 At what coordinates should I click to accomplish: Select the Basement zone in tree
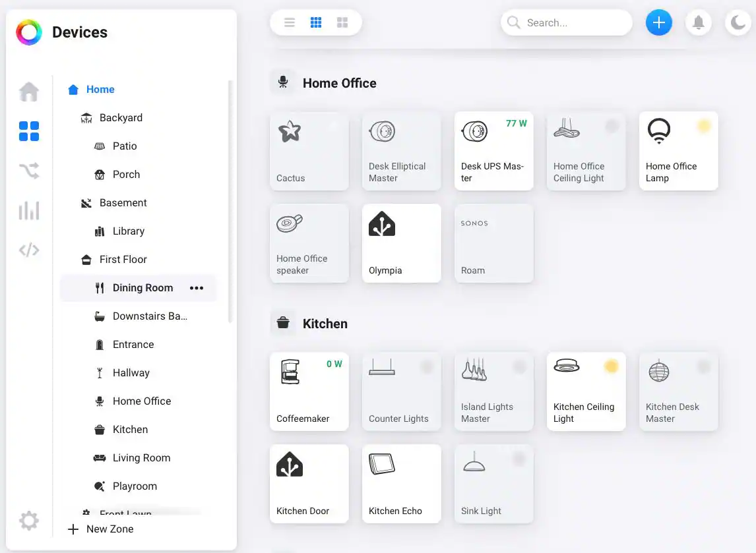123,203
